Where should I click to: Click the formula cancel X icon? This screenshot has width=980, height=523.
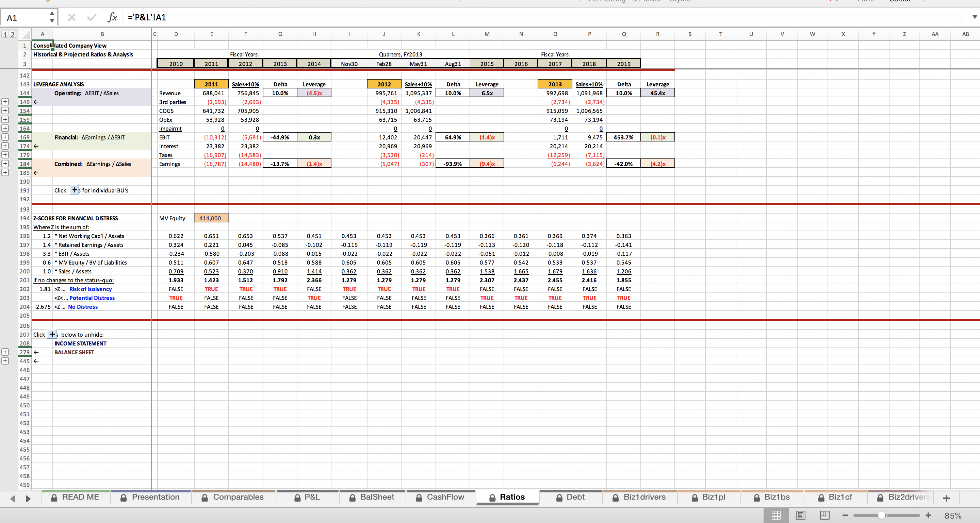(71, 17)
